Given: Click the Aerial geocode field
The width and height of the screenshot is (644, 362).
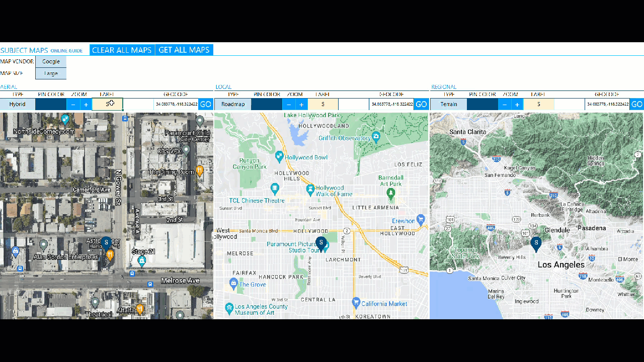Looking at the screenshot, I should pyautogui.click(x=176, y=104).
